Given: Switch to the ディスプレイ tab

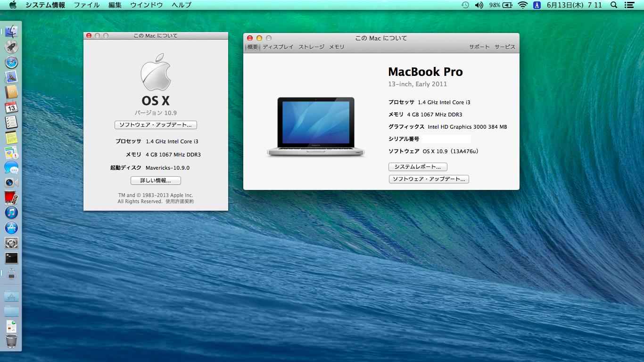Looking at the screenshot, I should (278, 47).
